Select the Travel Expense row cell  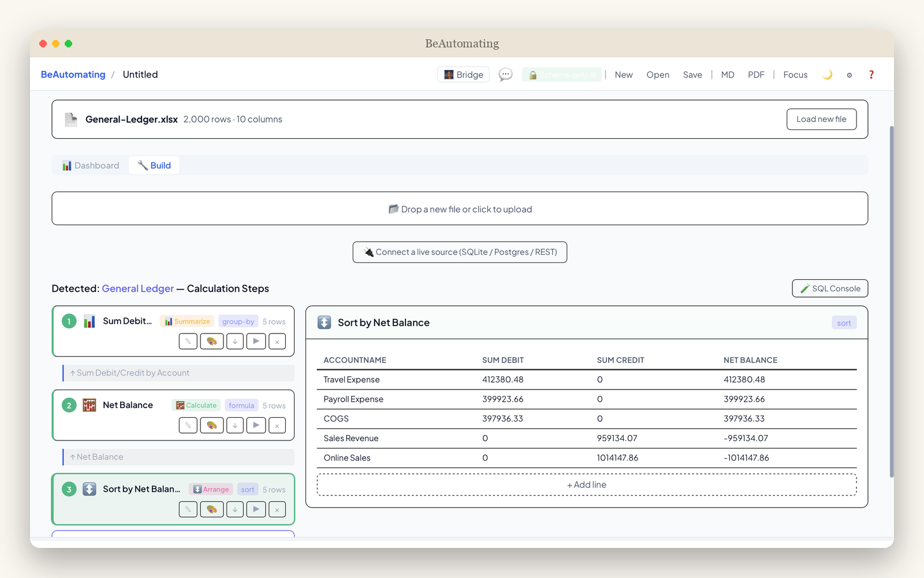pyautogui.click(x=352, y=380)
